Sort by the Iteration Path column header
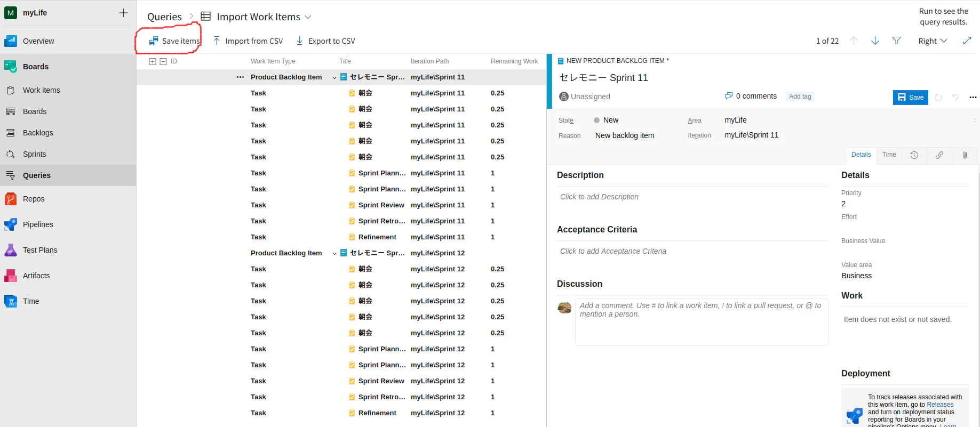The height and width of the screenshot is (427, 980). coord(430,61)
